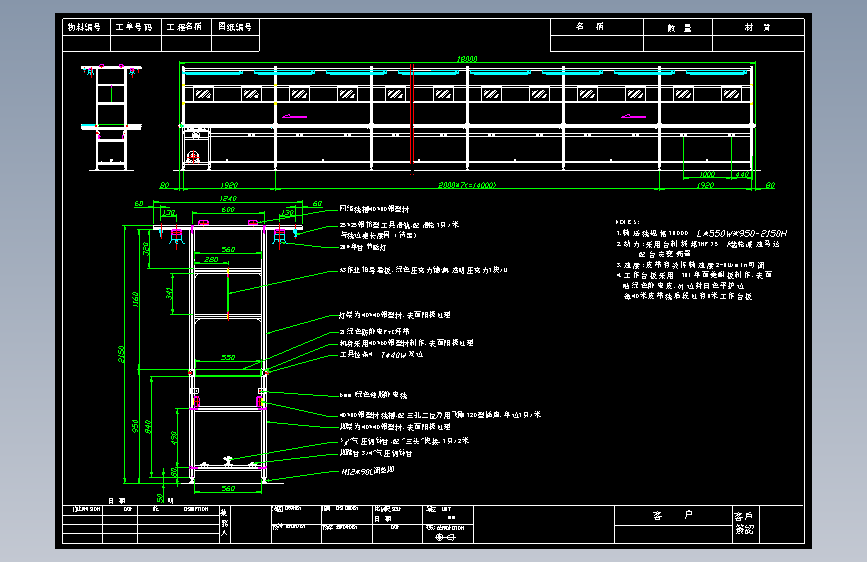Select the 名称 column header
The height and width of the screenshot is (562, 867).
click(597, 27)
